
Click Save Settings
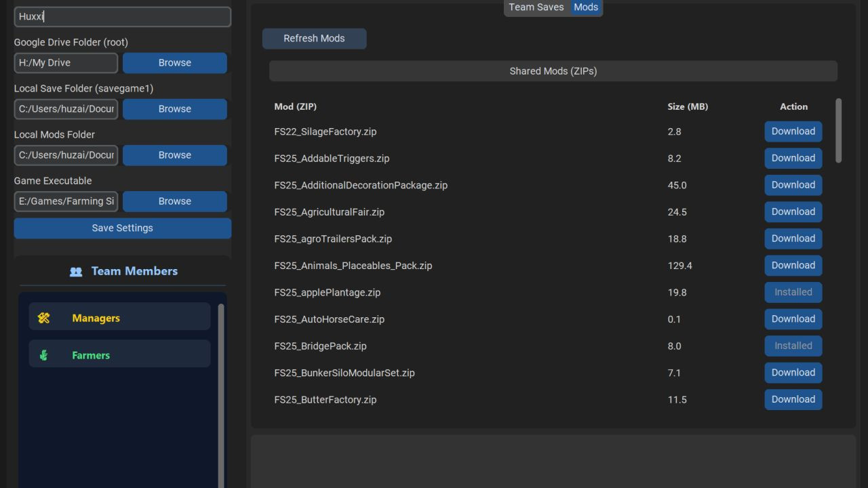(122, 228)
